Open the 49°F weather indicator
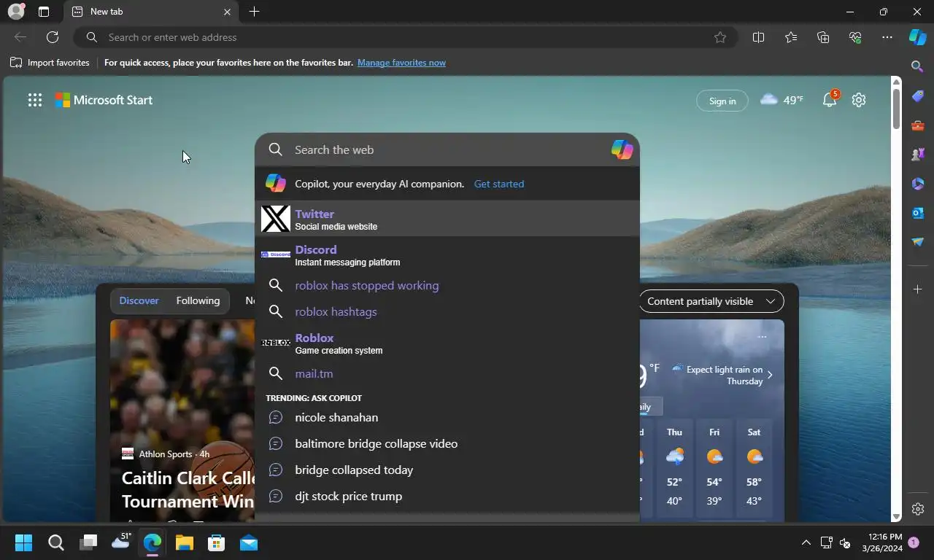The height and width of the screenshot is (560, 934). 781,100
